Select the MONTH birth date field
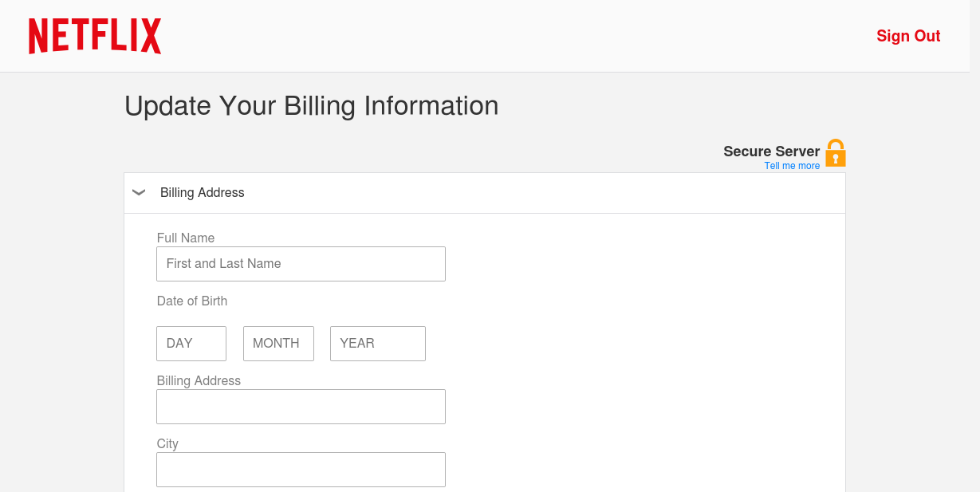The height and width of the screenshot is (492, 980). pos(278,343)
